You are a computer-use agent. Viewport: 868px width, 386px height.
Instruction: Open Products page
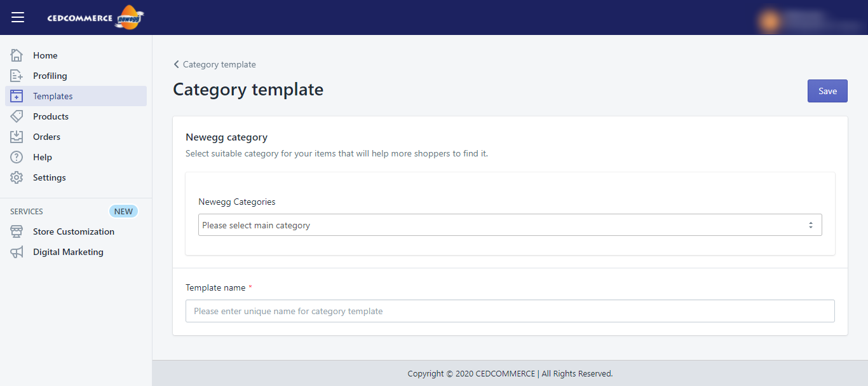click(x=76, y=116)
